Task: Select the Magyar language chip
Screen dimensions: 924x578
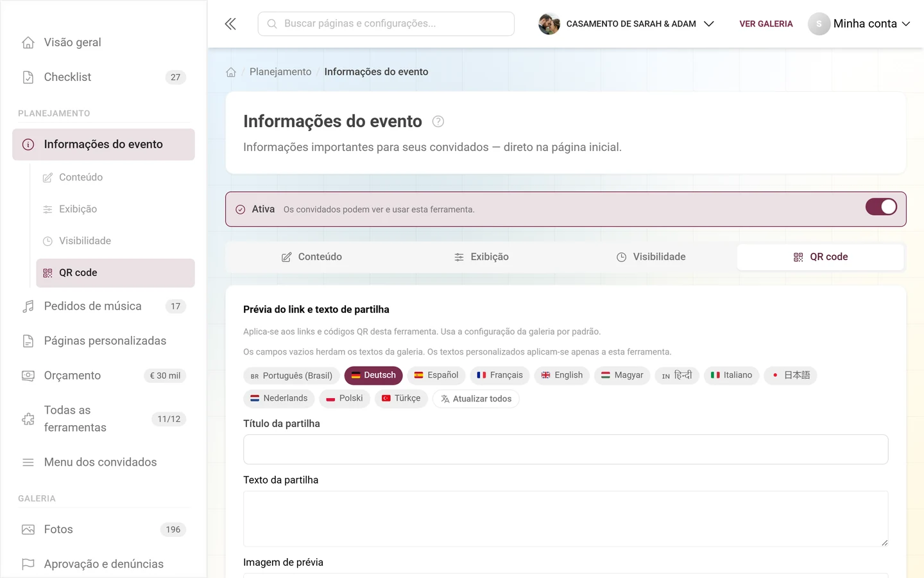Action: pos(622,376)
